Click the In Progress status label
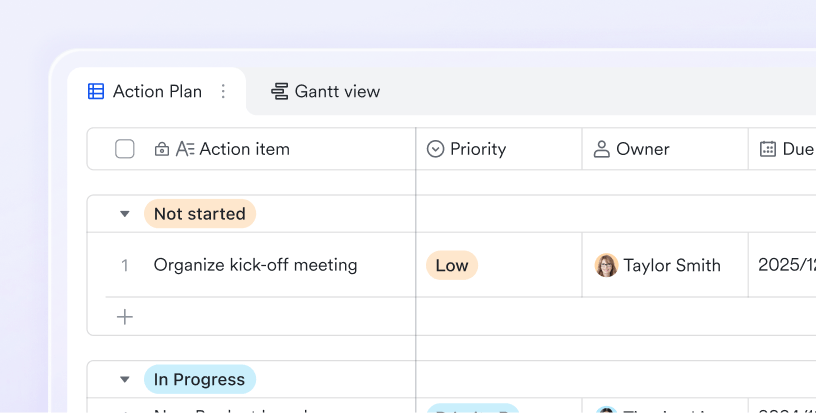This screenshot has width=816, height=413. click(x=200, y=379)
